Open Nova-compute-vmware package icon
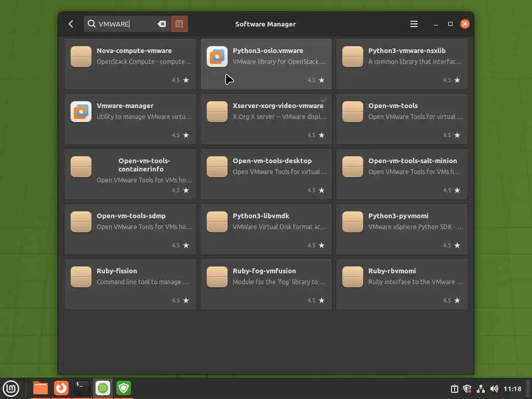 coord(81,57)
